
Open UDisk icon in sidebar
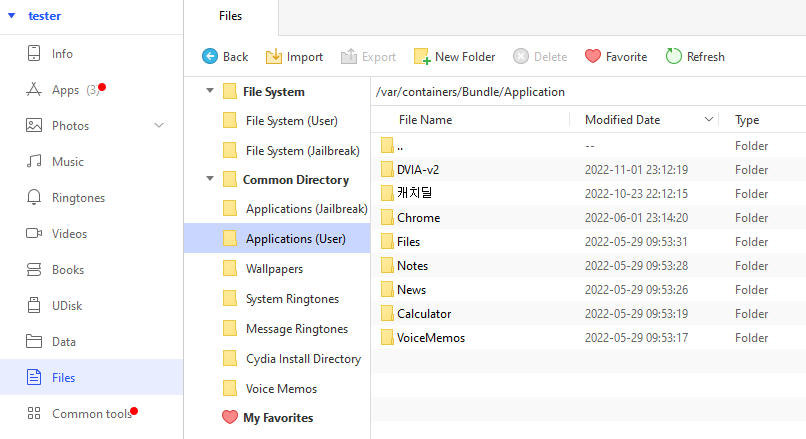click(x=34, y=305)
